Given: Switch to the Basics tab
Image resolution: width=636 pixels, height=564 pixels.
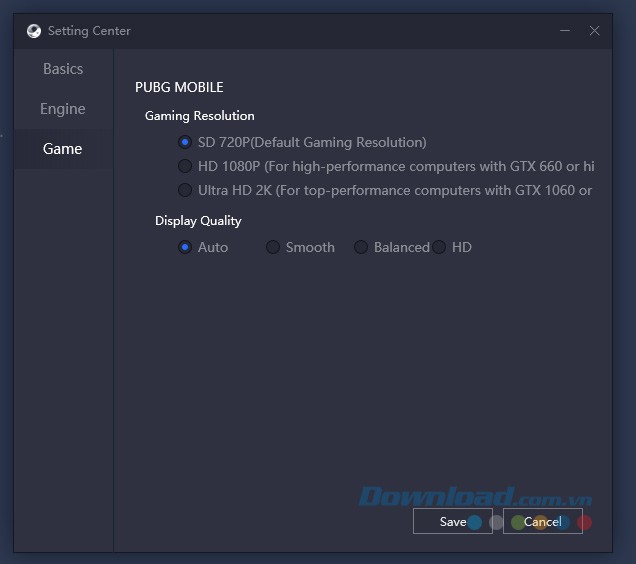Looking at the screenshot, I should pyautogui.click(x=63, y=69).
